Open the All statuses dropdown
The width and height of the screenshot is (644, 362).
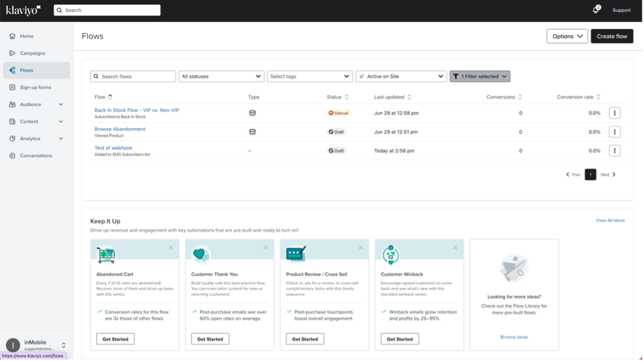point(221,76)
